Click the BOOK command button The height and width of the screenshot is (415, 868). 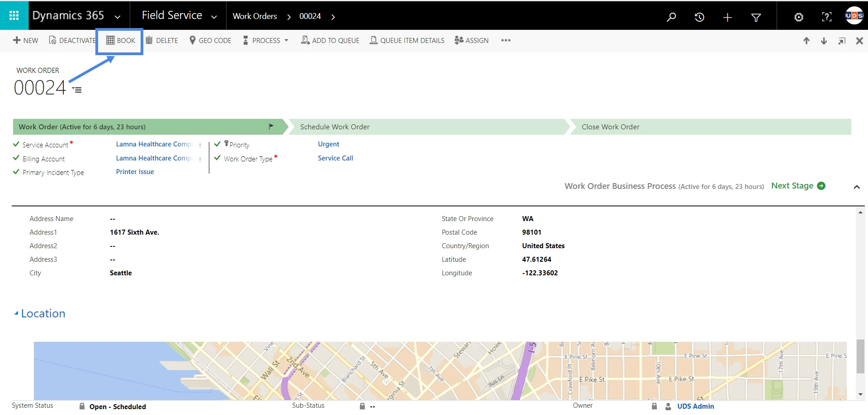coord(120,40)
